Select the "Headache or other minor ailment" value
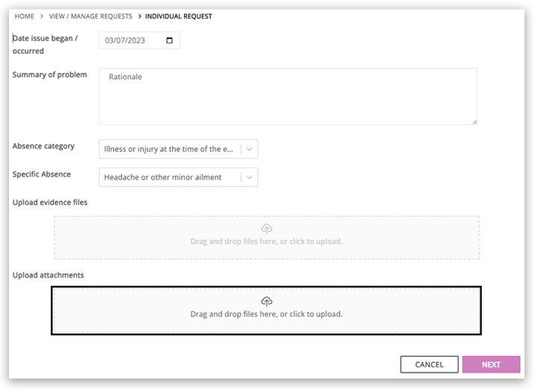538x392 pixels. pyautogui.click(x=163, y=177)
